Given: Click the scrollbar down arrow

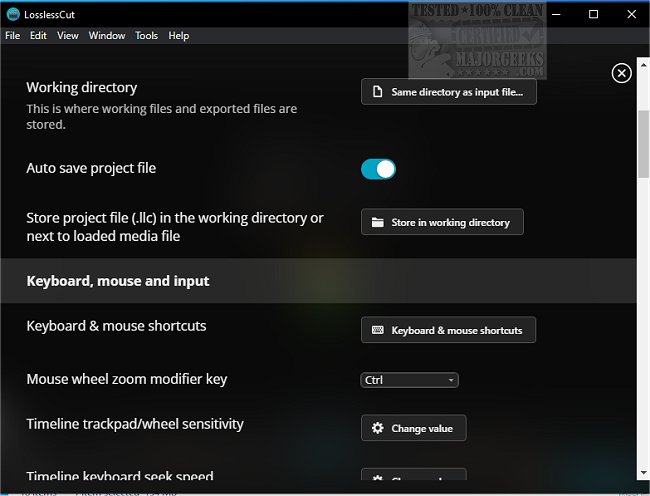Looking at the screenshot, I should (x=643, y=472).
